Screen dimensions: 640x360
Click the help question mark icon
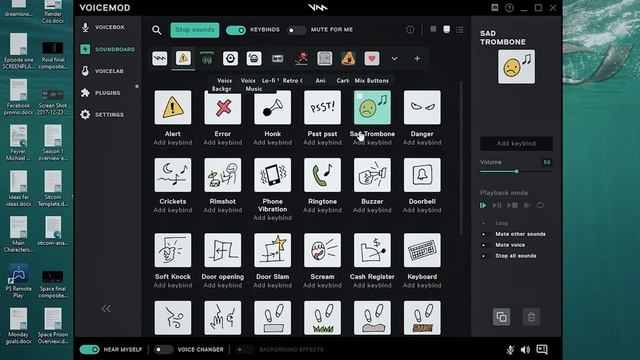509,8
